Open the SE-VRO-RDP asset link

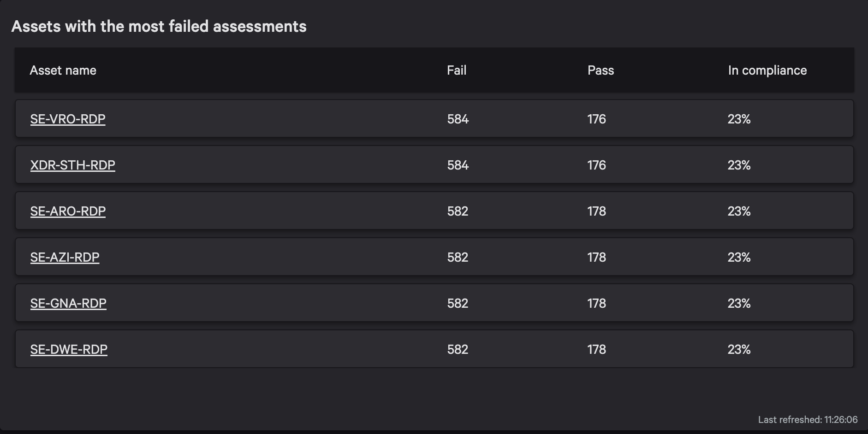click(x=68, y=119)
